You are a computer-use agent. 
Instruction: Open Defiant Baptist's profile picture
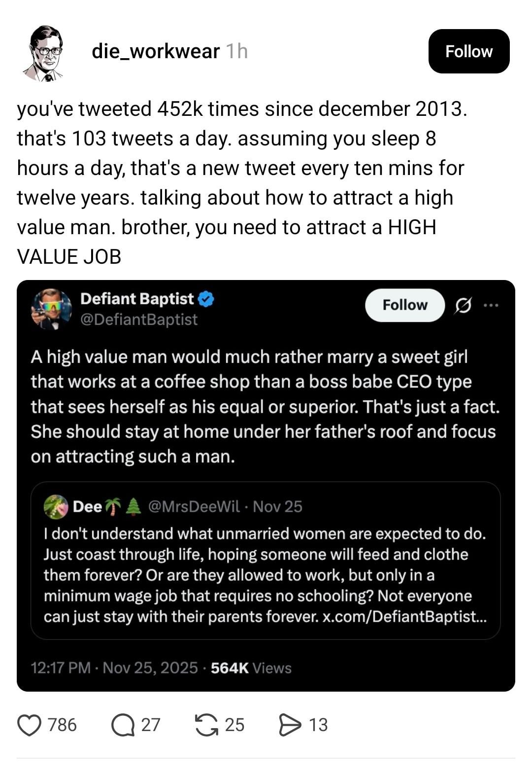point(51,309)
